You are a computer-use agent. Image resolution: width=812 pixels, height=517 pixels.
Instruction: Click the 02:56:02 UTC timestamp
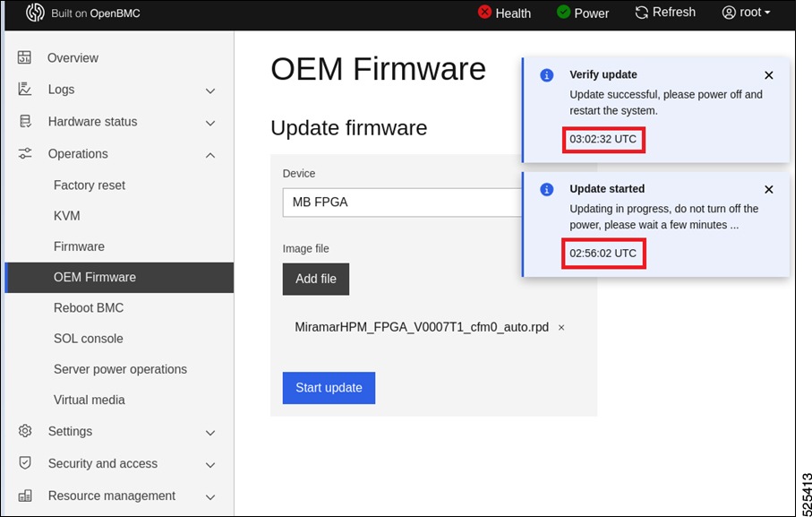tap(603, 254)
